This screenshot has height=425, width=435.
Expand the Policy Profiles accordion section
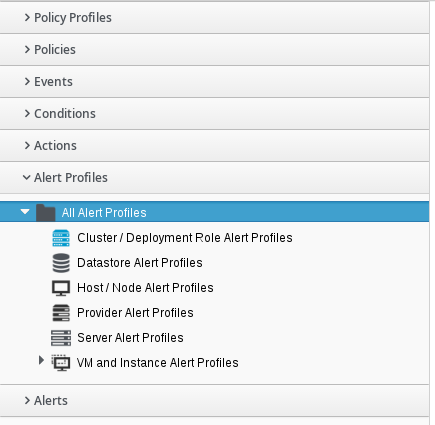(214, 18)
